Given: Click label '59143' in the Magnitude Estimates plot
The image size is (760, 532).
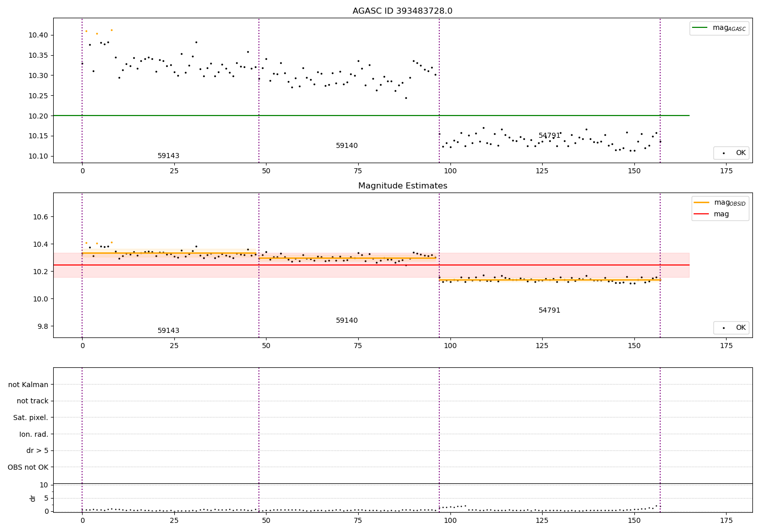Looking at the screenshot, I should [168, 331].
